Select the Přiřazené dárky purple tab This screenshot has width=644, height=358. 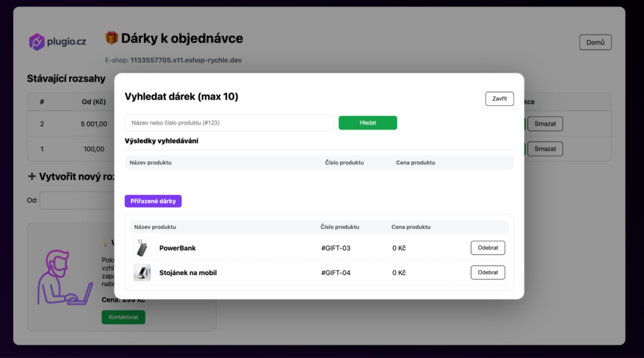point(153,201)
